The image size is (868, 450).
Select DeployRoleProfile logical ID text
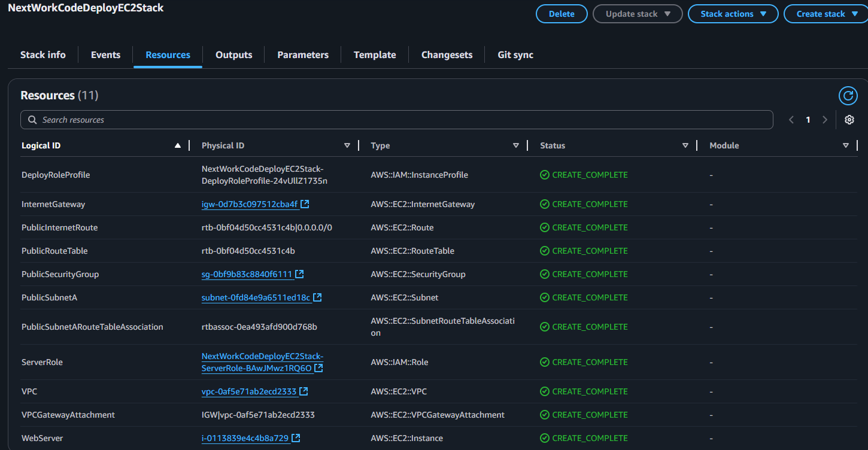[x=56, y=175]
